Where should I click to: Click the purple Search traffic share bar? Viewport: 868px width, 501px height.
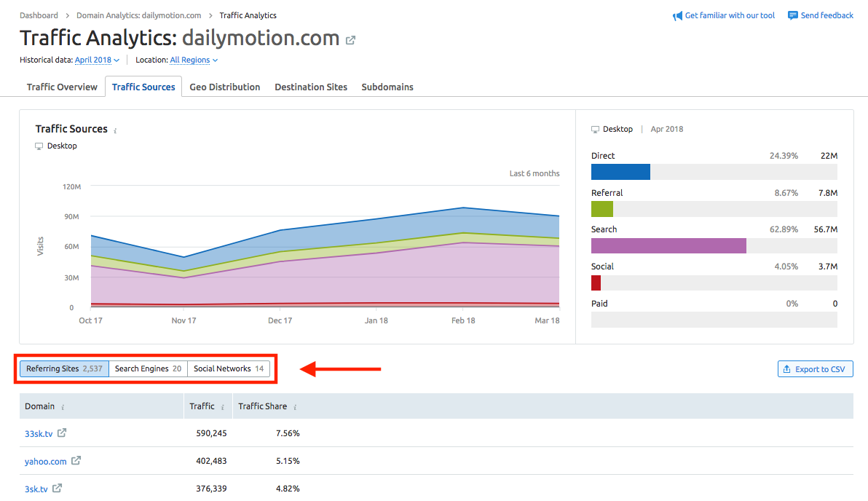click(668, 245)
